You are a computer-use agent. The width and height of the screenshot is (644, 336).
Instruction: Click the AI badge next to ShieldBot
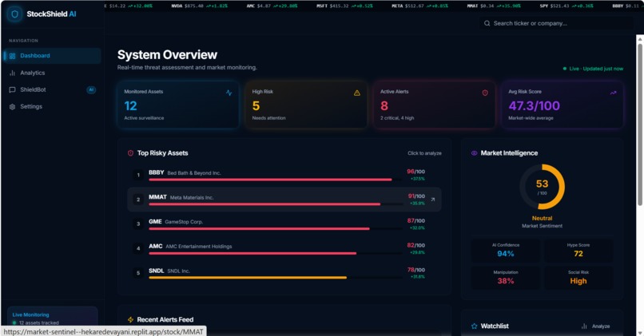[91, 89]
